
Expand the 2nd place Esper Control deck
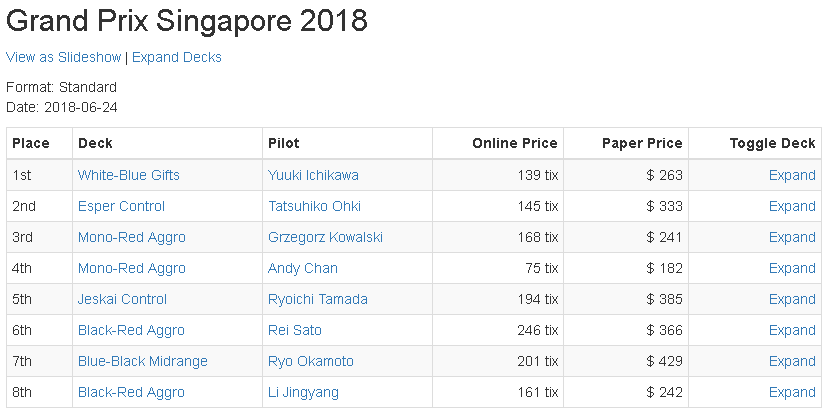tap(792, 206)
